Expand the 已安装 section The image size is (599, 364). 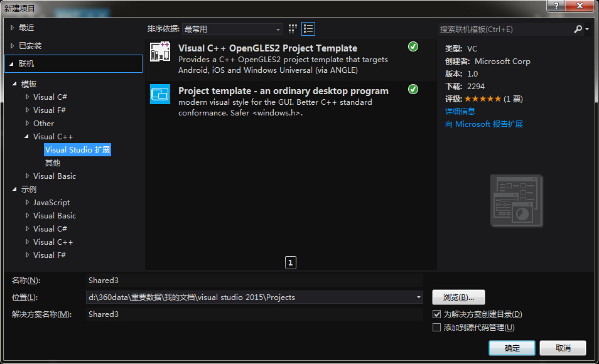(x=12, y=46)
